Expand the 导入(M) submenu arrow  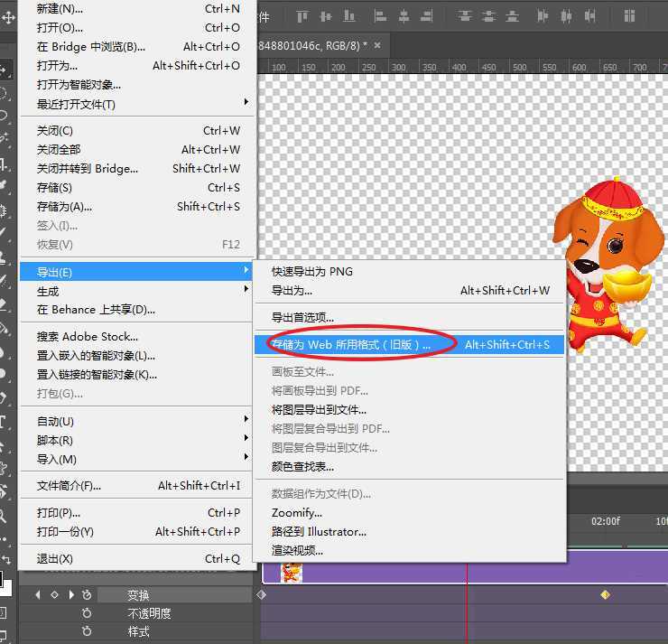click(x=246, y=456)
